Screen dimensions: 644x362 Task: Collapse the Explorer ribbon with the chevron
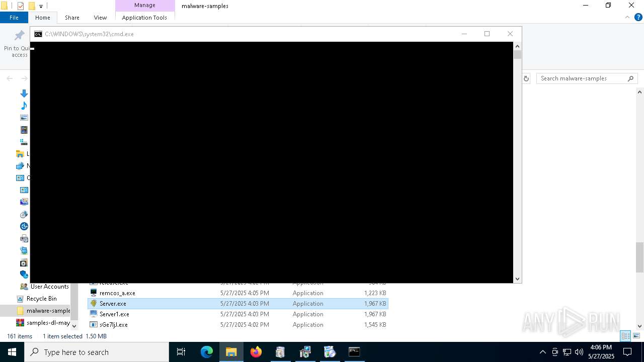(627, 17)
